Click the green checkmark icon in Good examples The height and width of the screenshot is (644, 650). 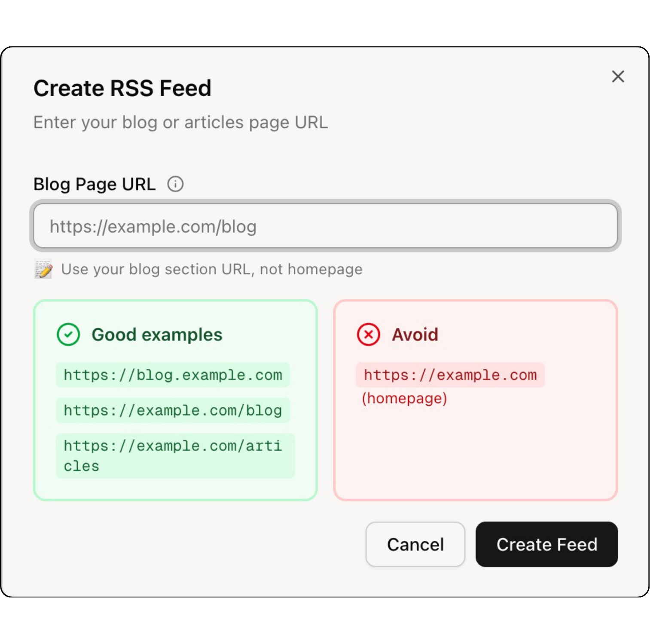[x=68, y=334]
